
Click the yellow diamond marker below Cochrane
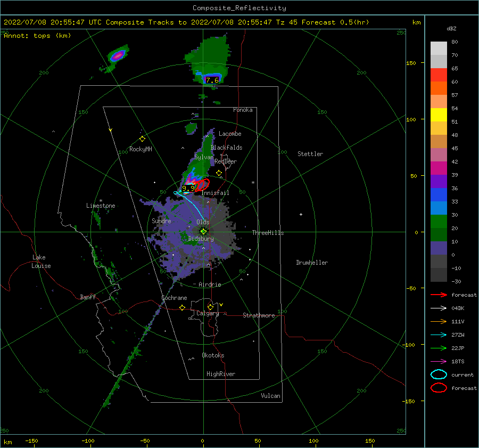[x=183, y=307]
